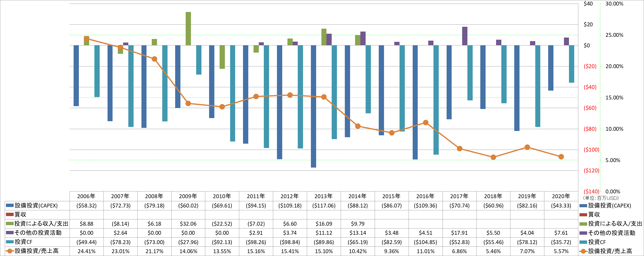Click the purple その他の投資活動 swatch on left

click(10, 233)
